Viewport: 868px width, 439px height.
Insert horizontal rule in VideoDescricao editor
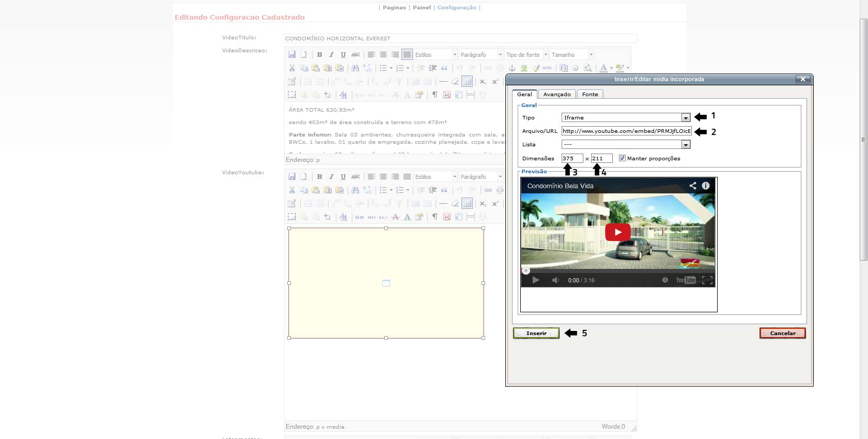pyautogui.click(x=443, y=81)
